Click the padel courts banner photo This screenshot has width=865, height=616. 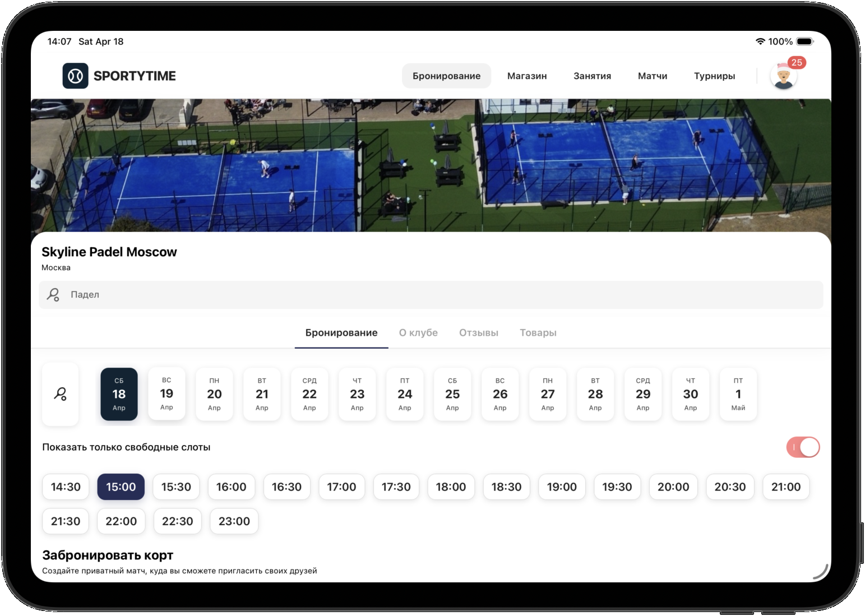[x=431, y=165]
